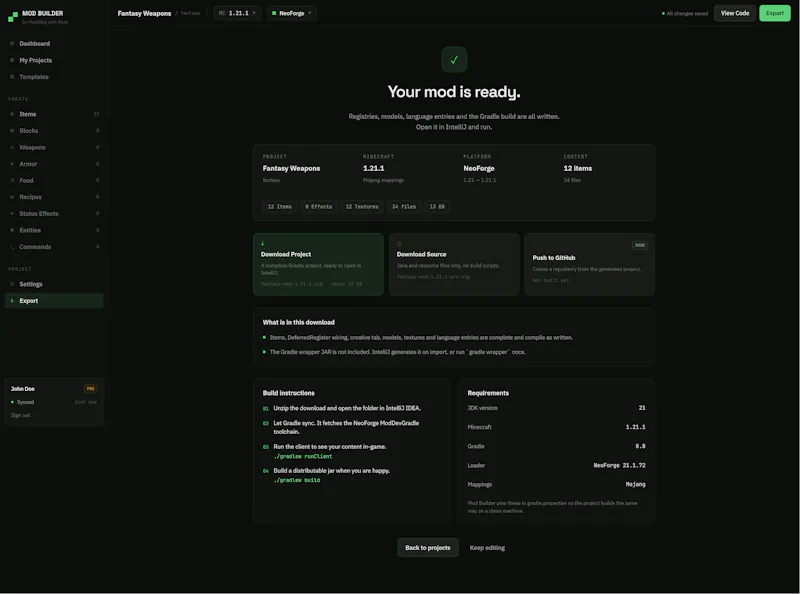
Task: Click the Entities sidebar icon
Action: pyautogui.click(x=12, y=230)
